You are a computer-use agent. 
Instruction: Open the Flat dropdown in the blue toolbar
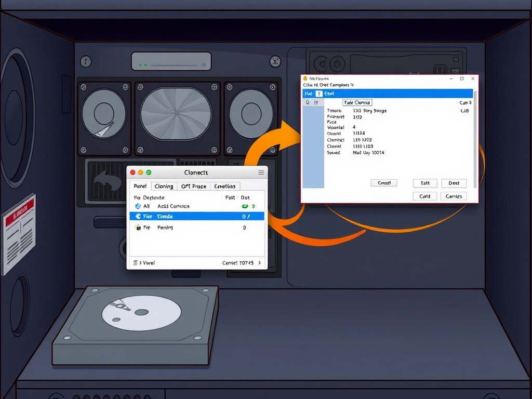point(310,94)
